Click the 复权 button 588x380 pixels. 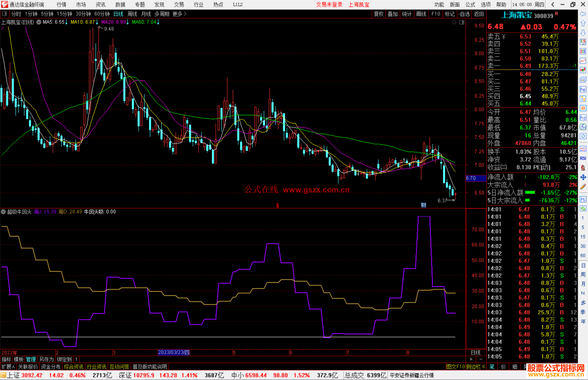[x=378, y=14]
